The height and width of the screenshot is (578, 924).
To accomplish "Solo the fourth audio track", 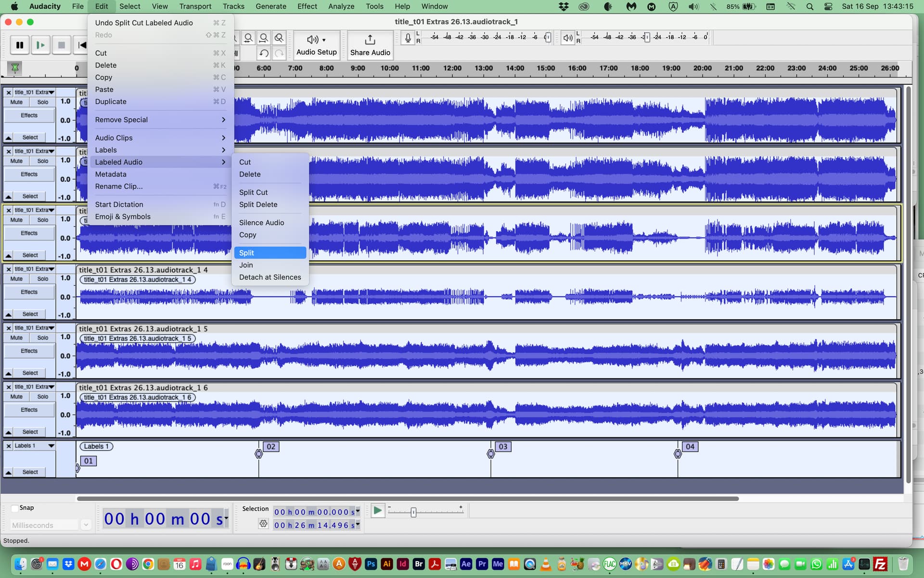I will click(x=42, y=279).
